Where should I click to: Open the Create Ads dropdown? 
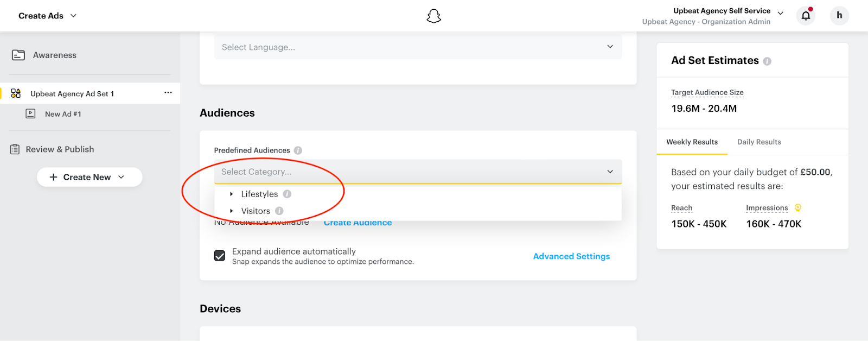coord(48,16)
